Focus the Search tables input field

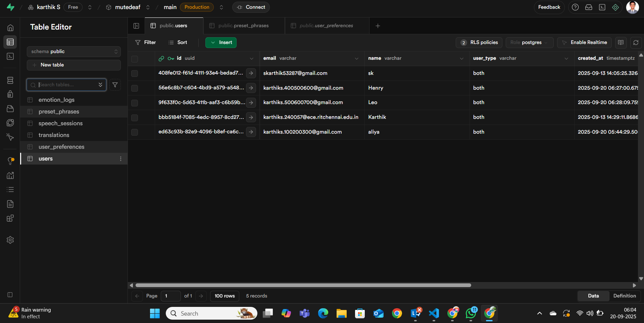[66, 85]
